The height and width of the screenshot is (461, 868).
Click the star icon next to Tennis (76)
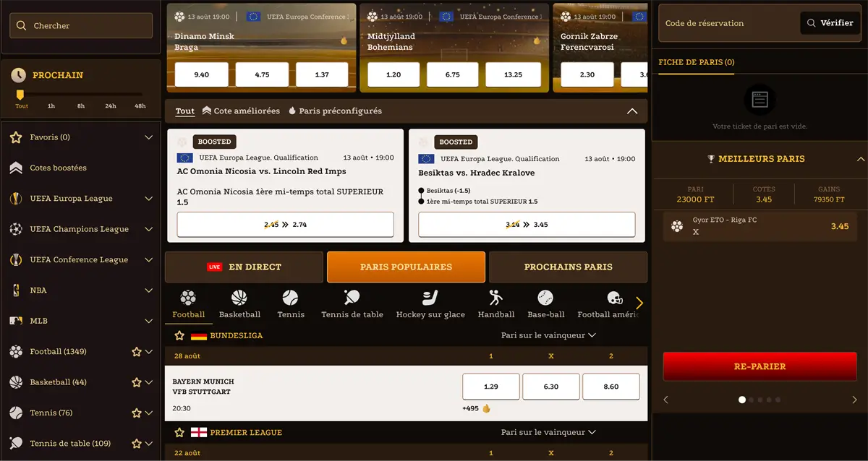pyautogui.click(x=136, y=413)
